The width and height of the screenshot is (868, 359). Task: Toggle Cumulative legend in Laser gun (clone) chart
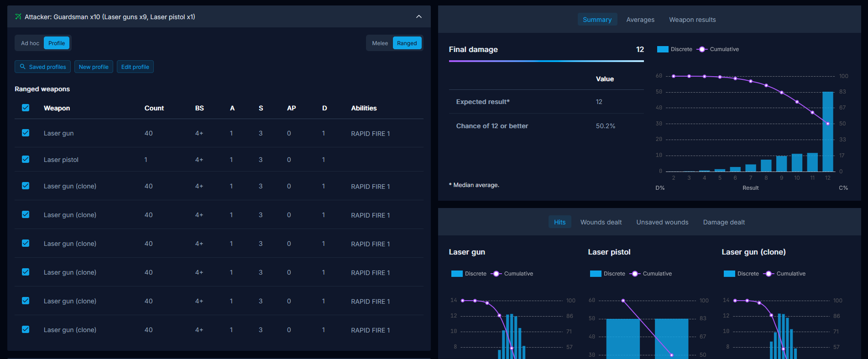click(x=784, y=274)
